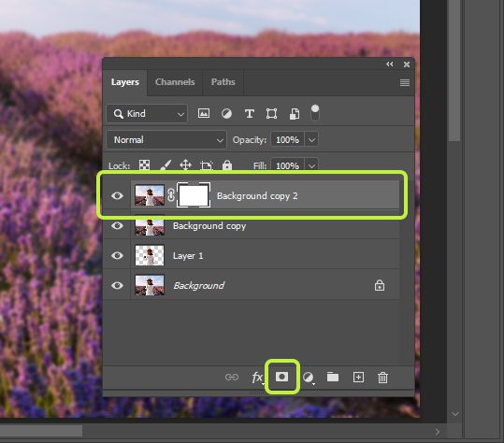The width and height of the screenshot is (504, 443).
Task: Hide the Background copy layer
Action: click(117, 225)
